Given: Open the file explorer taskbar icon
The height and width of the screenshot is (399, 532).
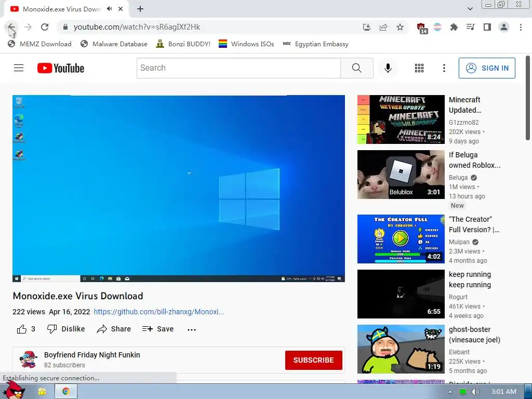Looking at the screenshot, I should [x=42, y=392].
